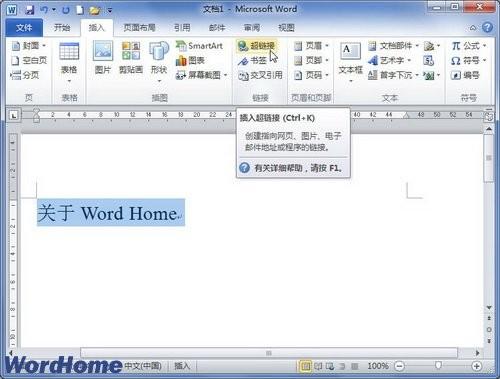Click the Date and Time icon

(x=428, y=60)
